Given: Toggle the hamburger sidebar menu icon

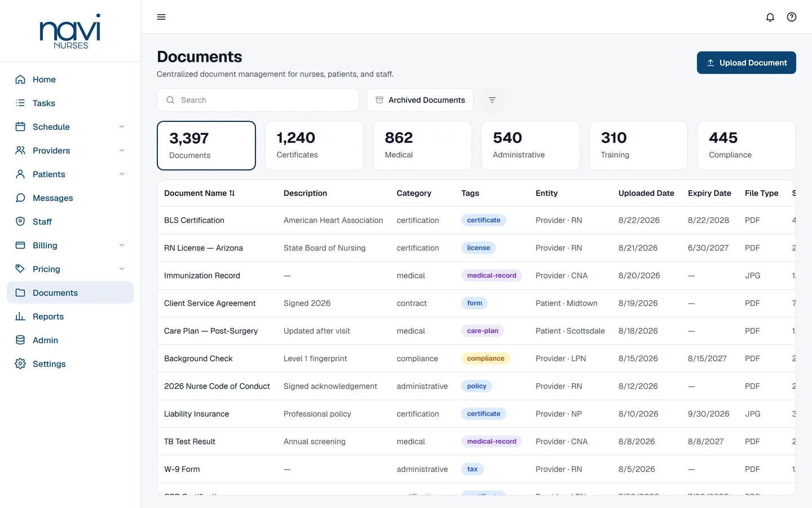Looking at the screenshot, I should coord(161,17).
